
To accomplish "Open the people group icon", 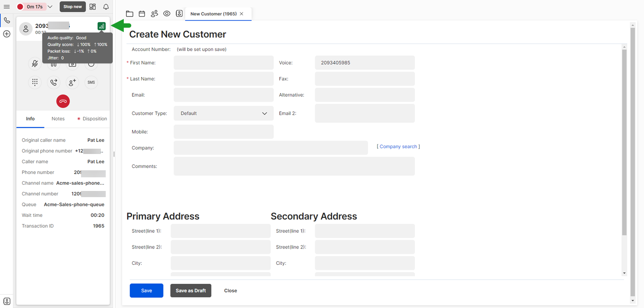I will click(154, 14).
